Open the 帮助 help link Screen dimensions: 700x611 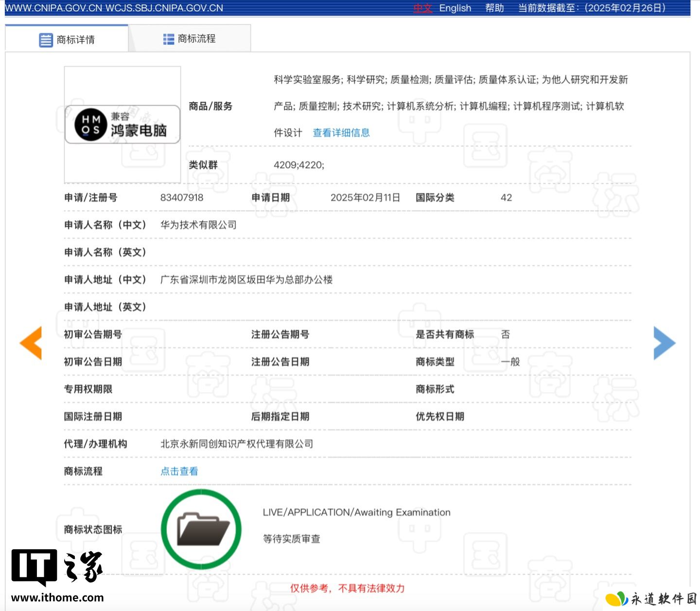(x=494, y=8)
